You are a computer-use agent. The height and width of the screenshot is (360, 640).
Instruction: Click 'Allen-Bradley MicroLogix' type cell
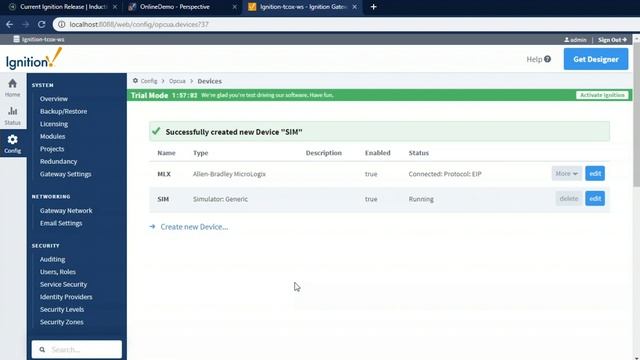pyautogui.click(x=229, y=174)
